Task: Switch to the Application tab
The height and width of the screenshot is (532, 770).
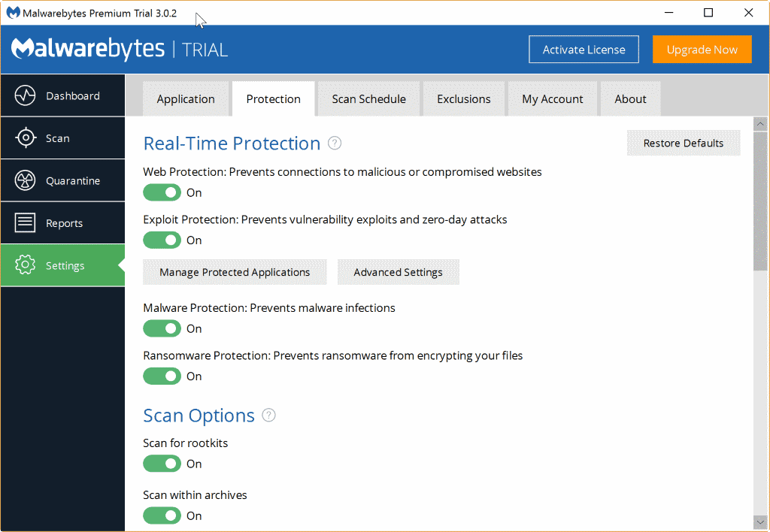Action: pyautogui.click(x=186, y=98)
